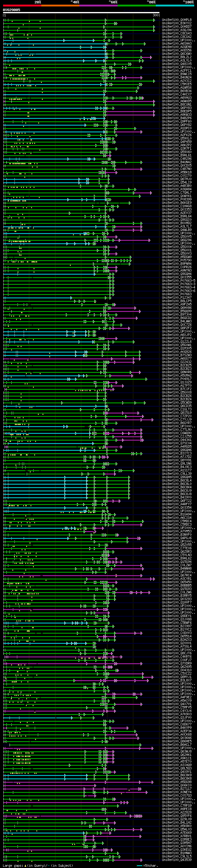Click the red 20% identity legend bar
197x868 pixels.
22,6
